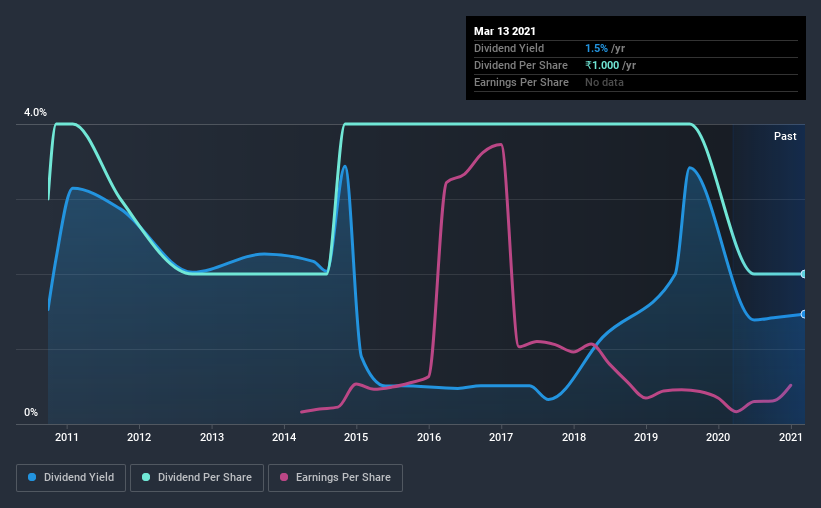Image resolution: width=821 pixels, height=508 pixels.
Task: Select the Dividend Yield endpoint marker
Action: point(804,314)
